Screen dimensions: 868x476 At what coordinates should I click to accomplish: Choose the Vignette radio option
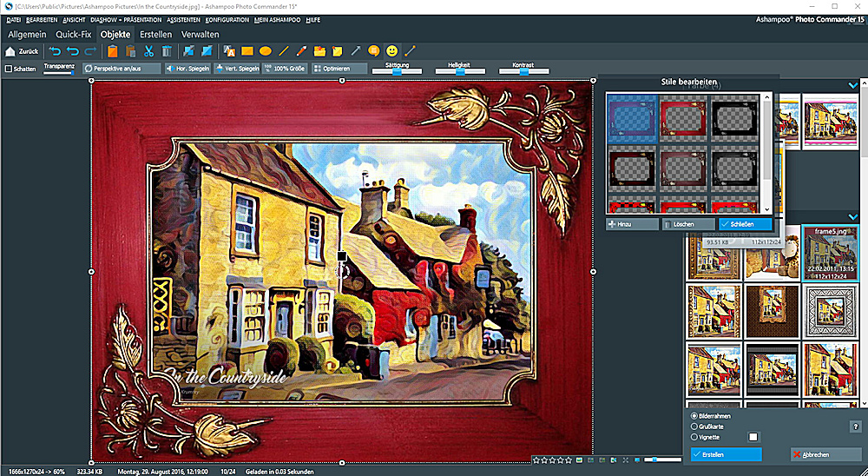pyautogui.click(x=694, y=437)
